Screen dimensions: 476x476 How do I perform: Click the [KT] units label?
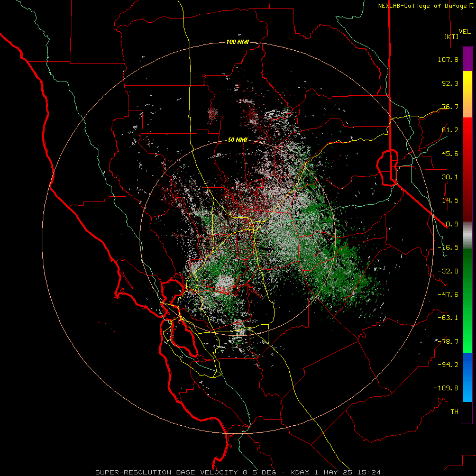click(x=451, y=36)
